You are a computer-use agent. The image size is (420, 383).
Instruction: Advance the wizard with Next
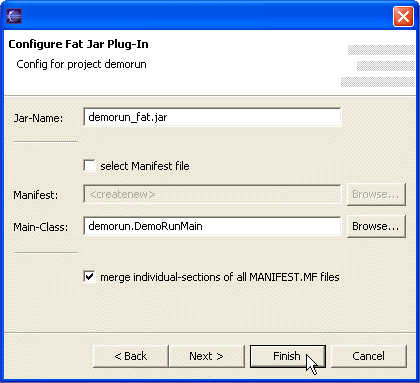point(207,356)
